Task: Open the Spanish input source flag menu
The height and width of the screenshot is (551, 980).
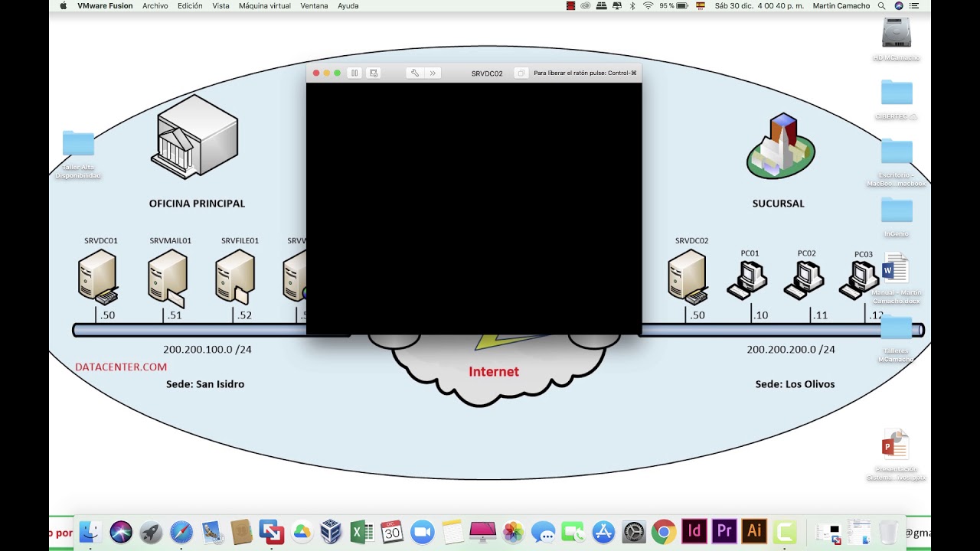Action: pyautogui.click(x=700, y=5)
